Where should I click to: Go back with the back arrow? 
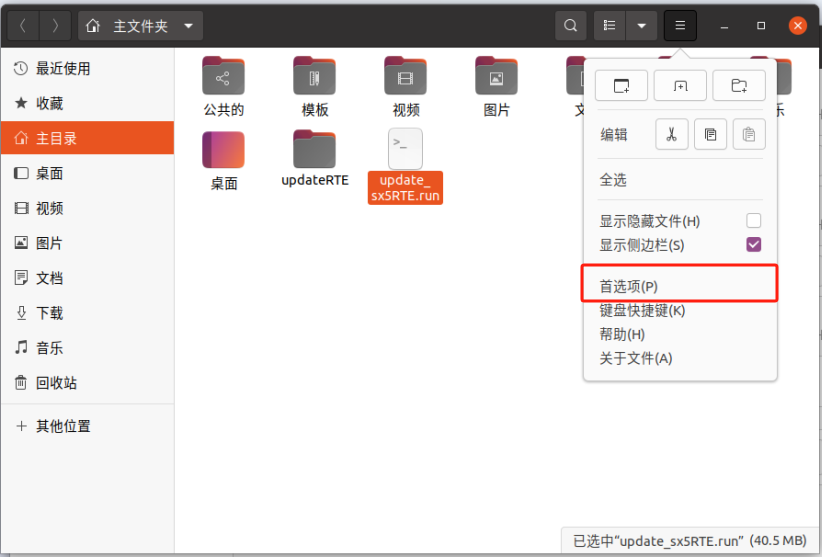pos(23,26)
